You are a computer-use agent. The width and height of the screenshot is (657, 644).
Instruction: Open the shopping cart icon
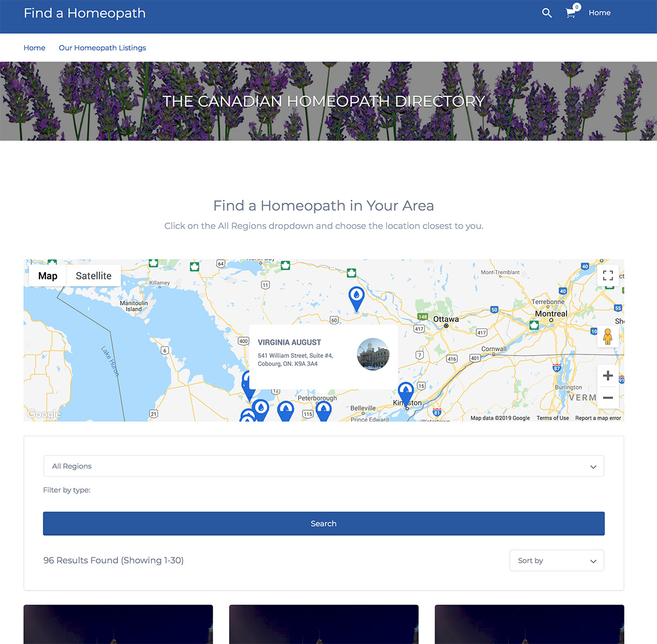coord(571,12)
